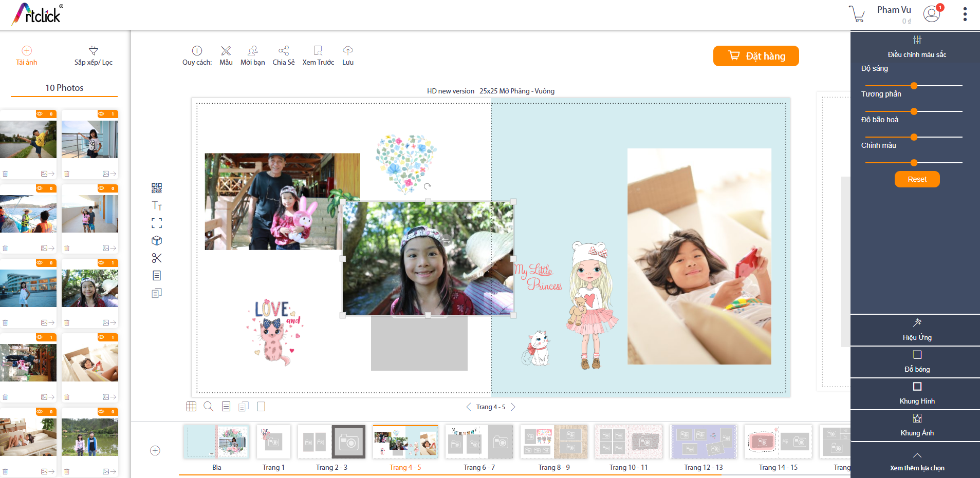
Task: Click the Artclick logo
Action: (37, 14)
